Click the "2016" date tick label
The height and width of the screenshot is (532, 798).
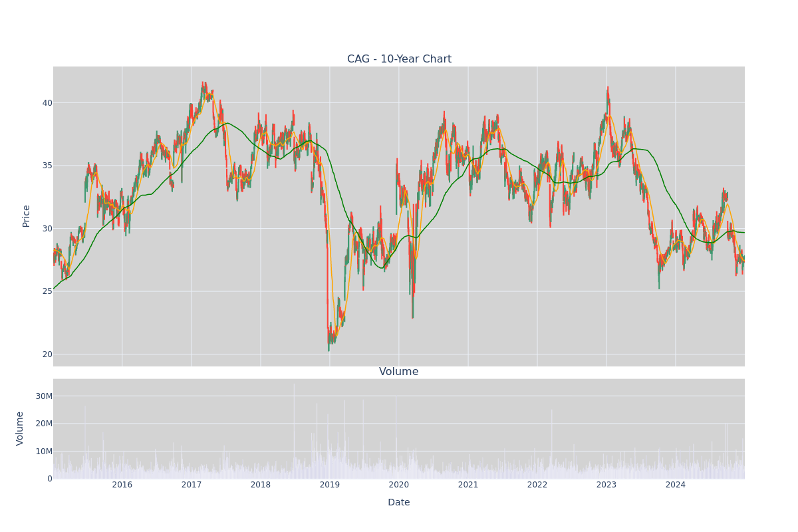122,485
